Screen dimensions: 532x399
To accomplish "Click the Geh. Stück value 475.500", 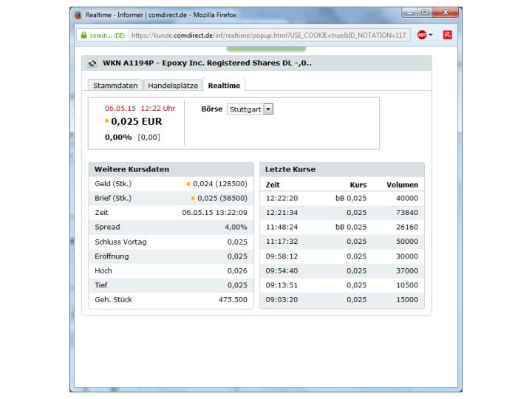I will (233, 299).
